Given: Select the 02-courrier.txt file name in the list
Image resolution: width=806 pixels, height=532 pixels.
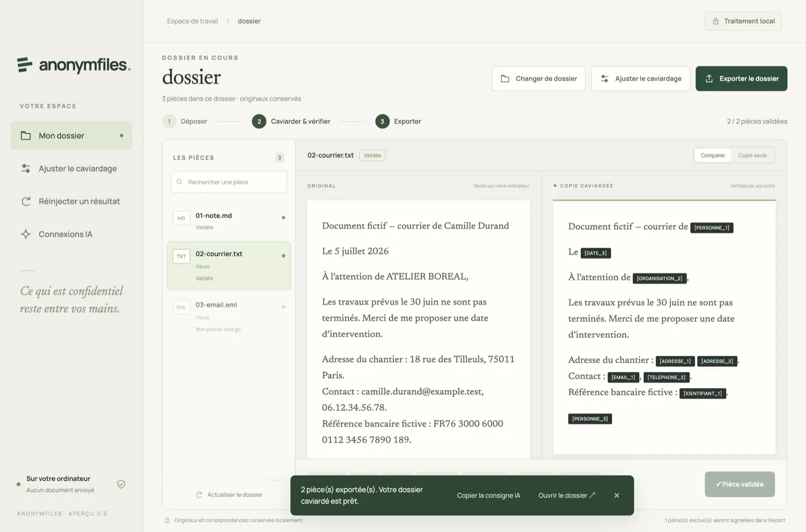Looking at the screenshot, I should coord(219,254).
